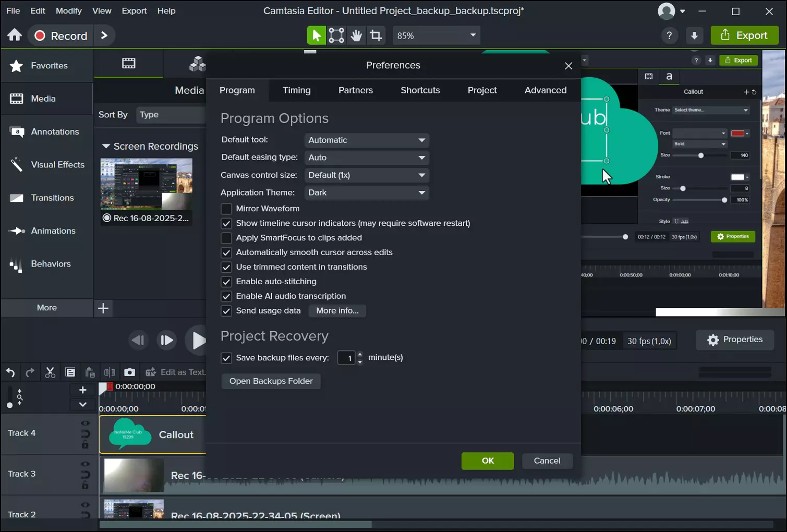Switch to the Partners preferences tab
Screen dimensions: 787x532
pos(356,90)
